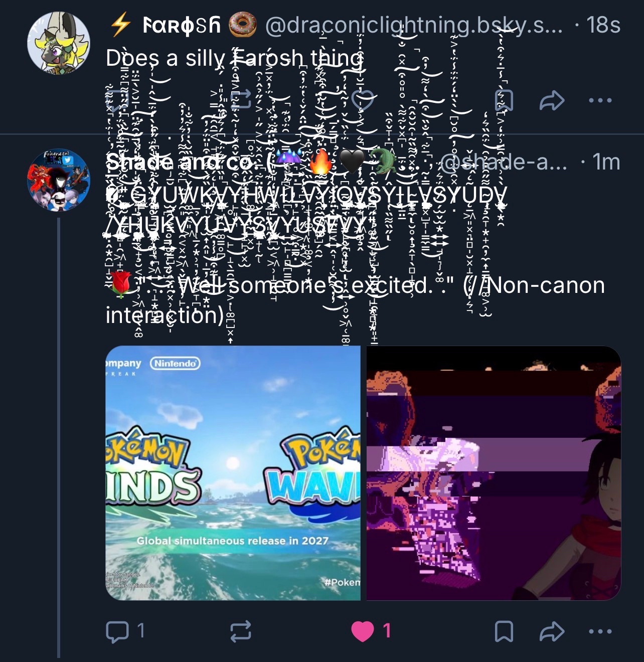
Task: Open the post text 'Does a silly Farosh thing'
Action: [234, 59]
